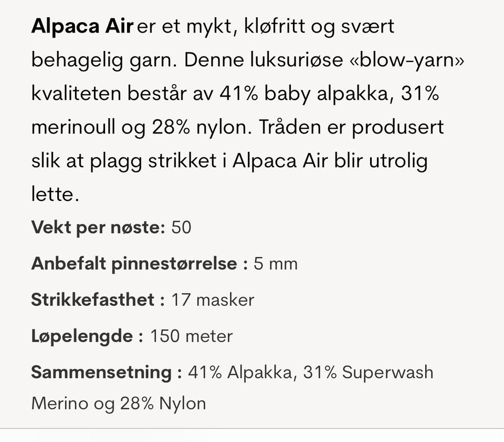Click the Strikkefasthet label
504x442 pixels.
point(98,300)
